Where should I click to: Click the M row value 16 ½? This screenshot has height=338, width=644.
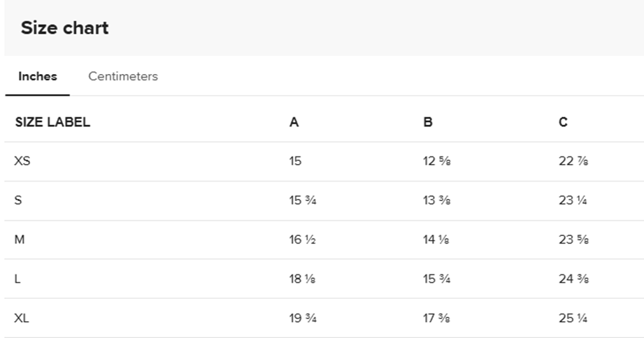pyautogui.click(x=303, y=240)
